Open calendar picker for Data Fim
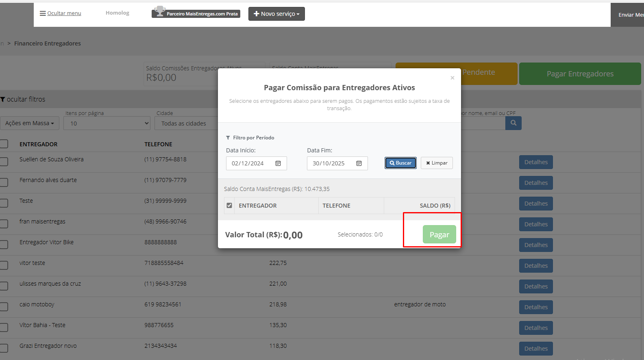The height and width of the screenshot is (360, 644). [x=359, y=163]
